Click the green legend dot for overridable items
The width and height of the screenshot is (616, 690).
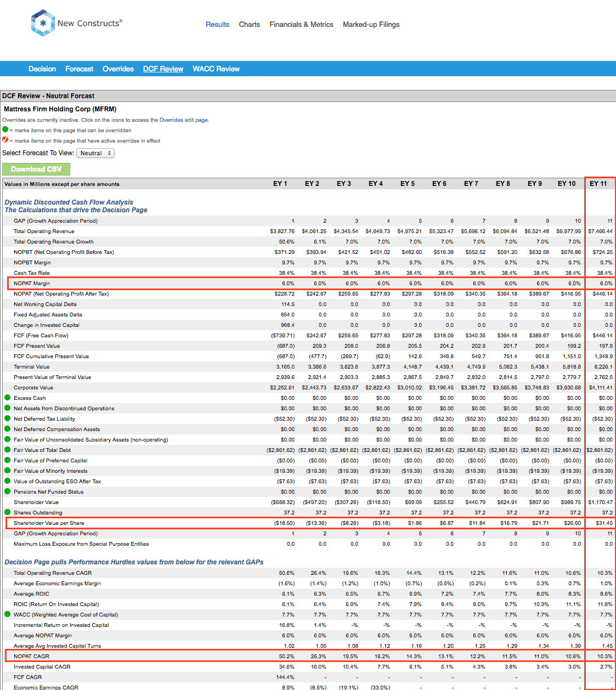(5, 130)
